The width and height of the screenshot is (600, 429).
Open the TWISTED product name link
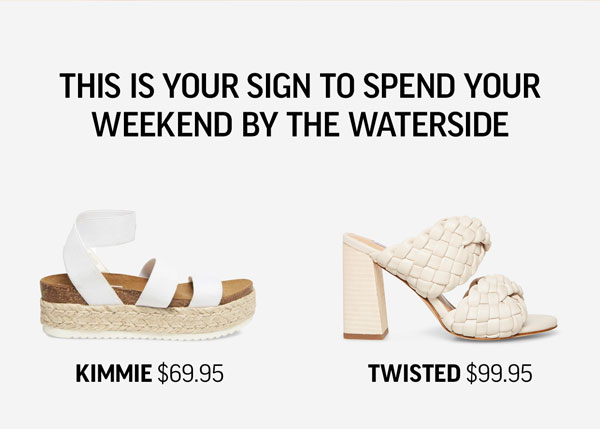point(414,374)
